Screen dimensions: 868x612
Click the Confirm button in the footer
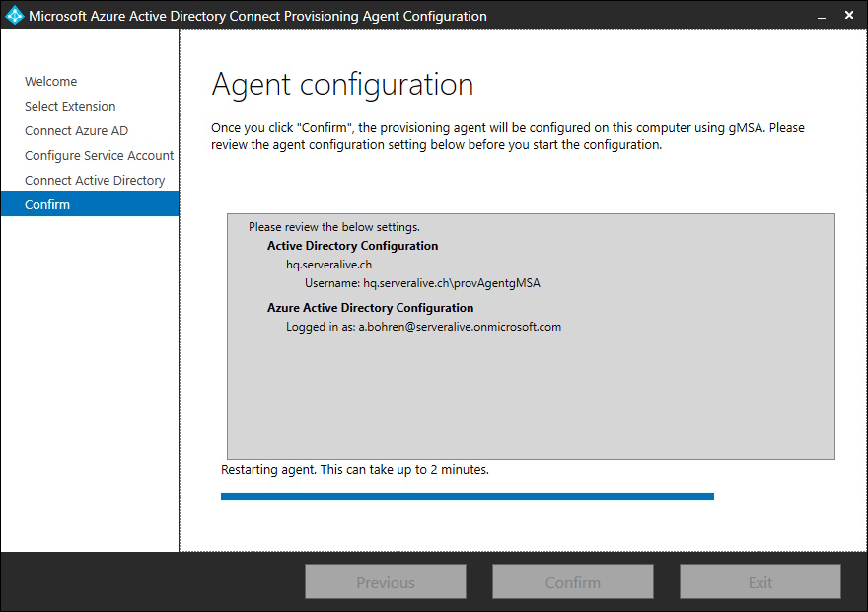[573, 582]
